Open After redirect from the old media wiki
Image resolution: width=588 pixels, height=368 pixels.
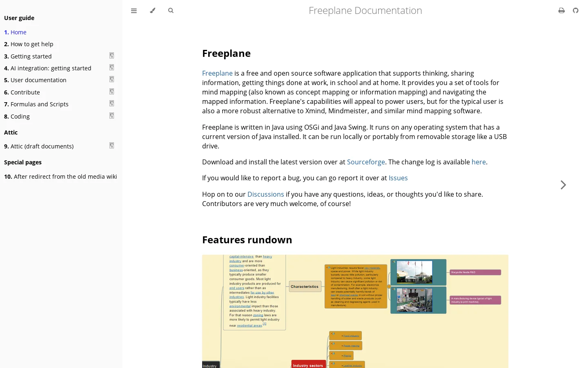pos(60,177)
